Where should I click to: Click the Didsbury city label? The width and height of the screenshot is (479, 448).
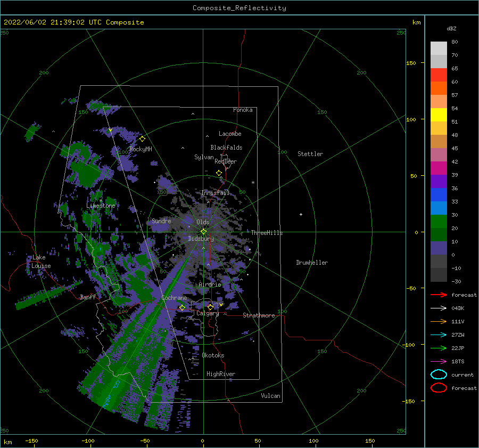(x=201, y=239)
